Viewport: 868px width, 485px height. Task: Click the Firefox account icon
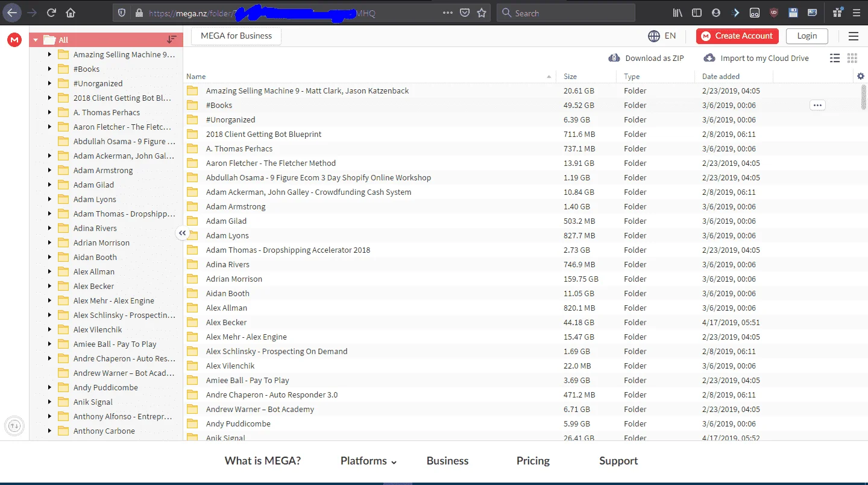716,13
